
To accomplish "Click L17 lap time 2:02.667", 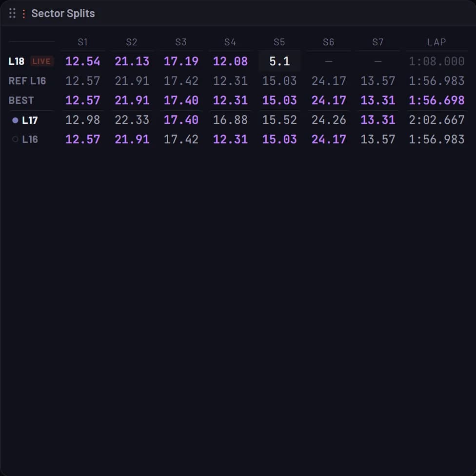I will point(436,120).
